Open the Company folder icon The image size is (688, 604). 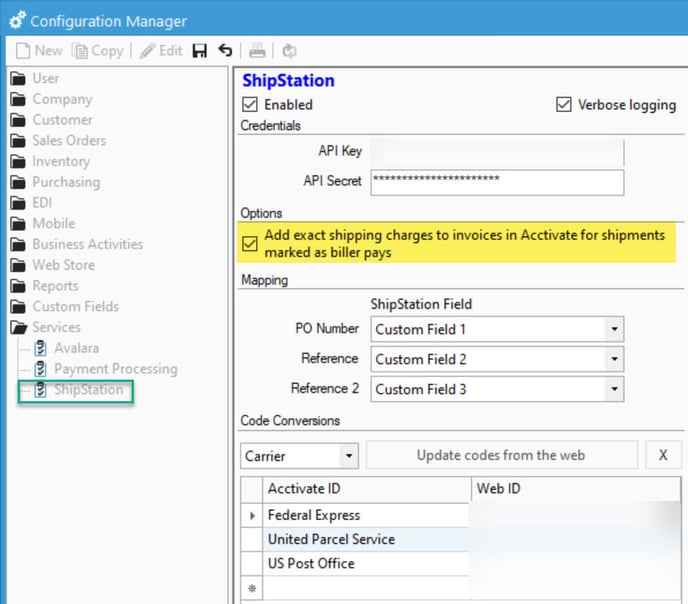18,99
